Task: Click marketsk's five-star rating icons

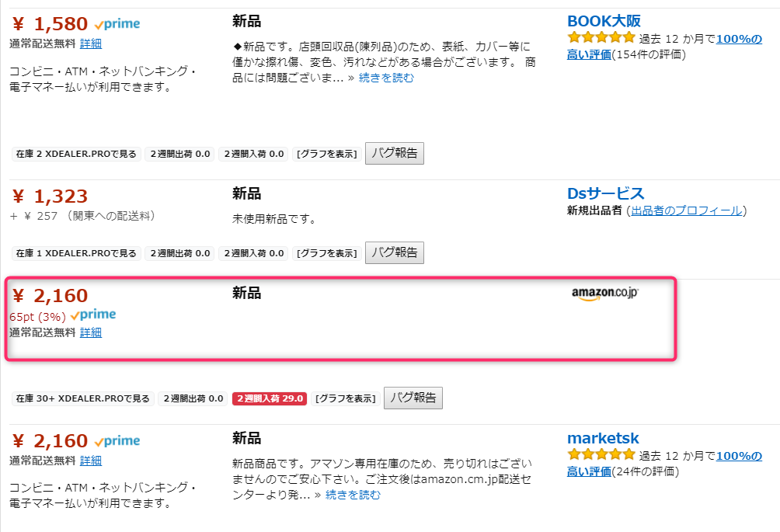Action: tap(601, 455)
